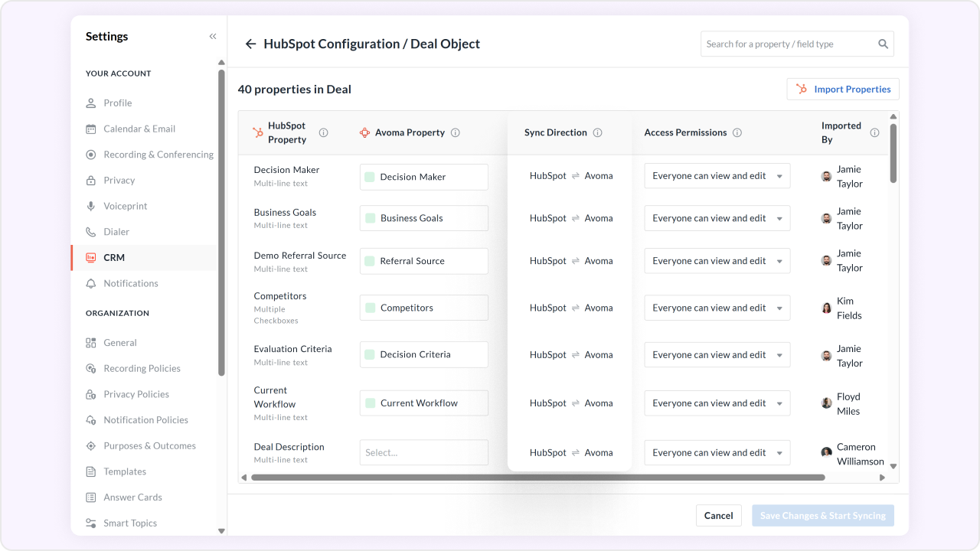980x551 pixels.
Task: Open Access Permissions dropdown for Business Goals
Action: click(717, 218)
